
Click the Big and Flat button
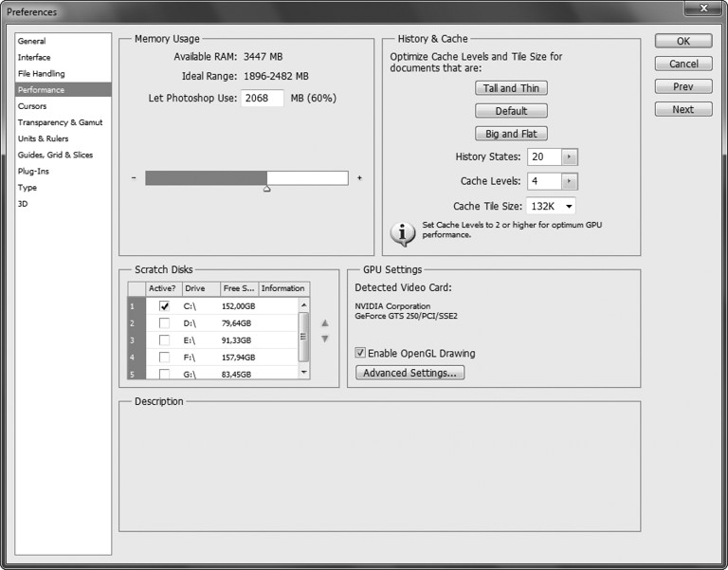[511, 134]
